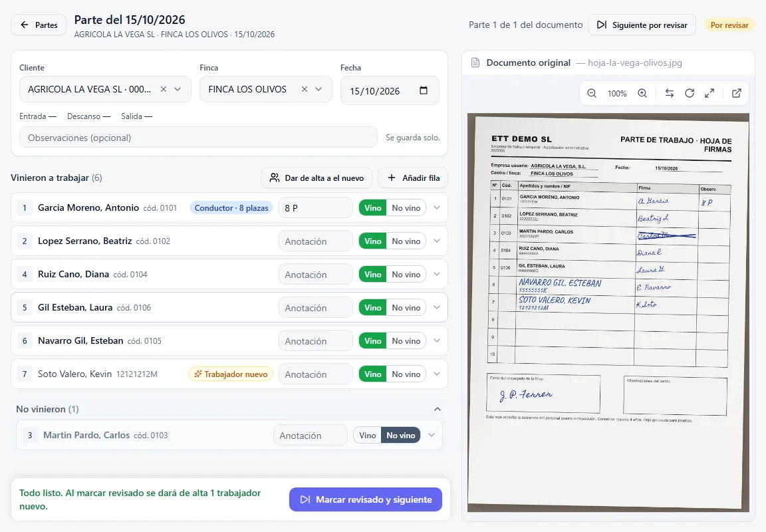Click the Fecha date input 15/10/2026
The image size is (766, 532).
[390, 90]
